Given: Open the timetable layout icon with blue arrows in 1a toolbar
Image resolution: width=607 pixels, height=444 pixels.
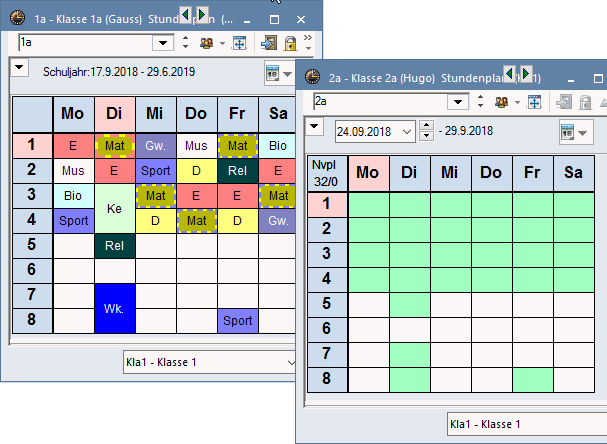Looking at the screenshot, I should [239, 43].
